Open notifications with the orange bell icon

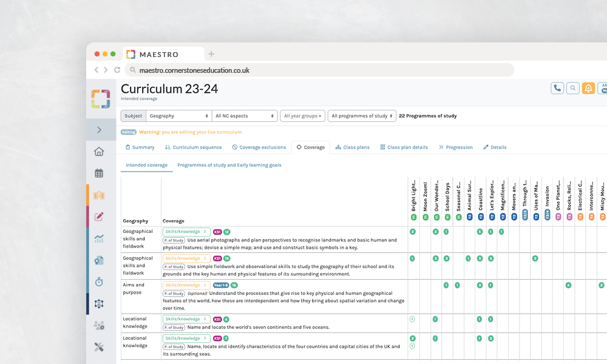tap(588, 88)
